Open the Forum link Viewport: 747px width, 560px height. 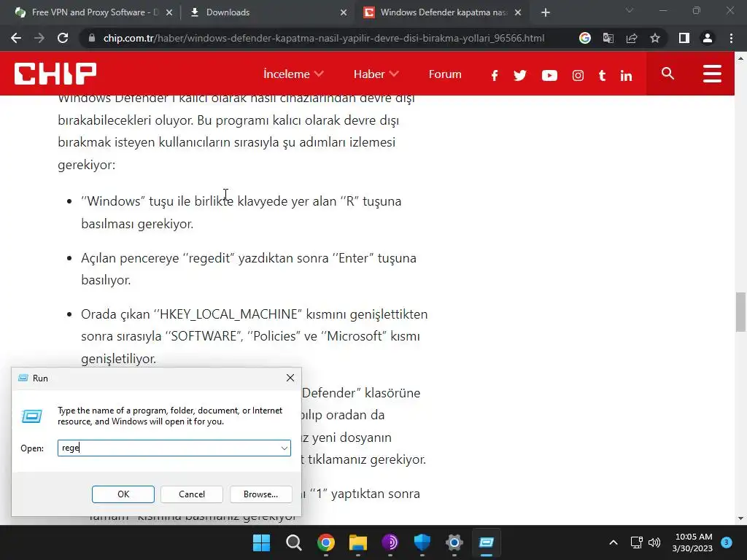click(x=445, y=74)
